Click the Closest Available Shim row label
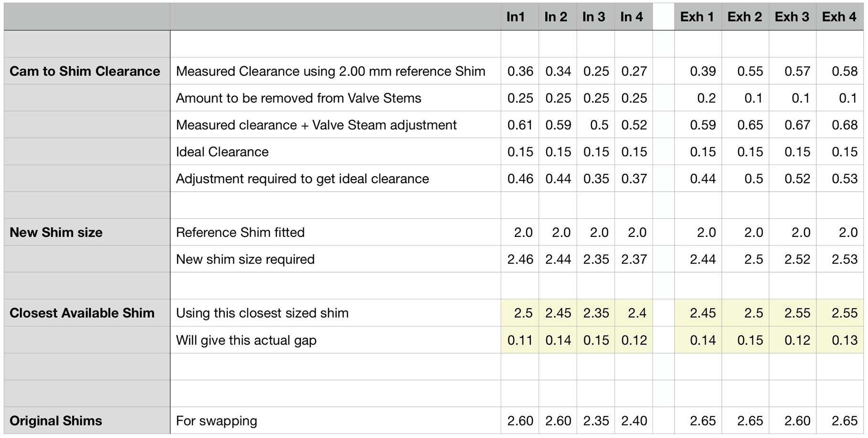 click(82, 313)
